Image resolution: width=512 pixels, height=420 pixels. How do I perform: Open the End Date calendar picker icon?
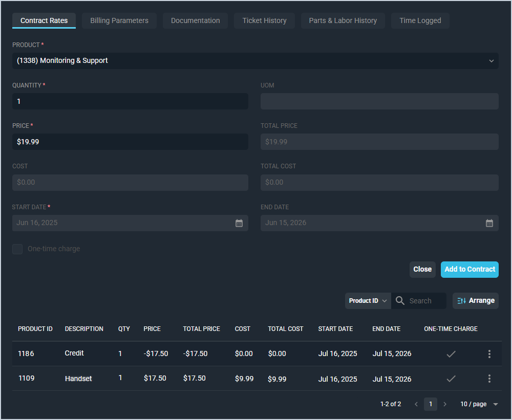[x=489, y=223]
